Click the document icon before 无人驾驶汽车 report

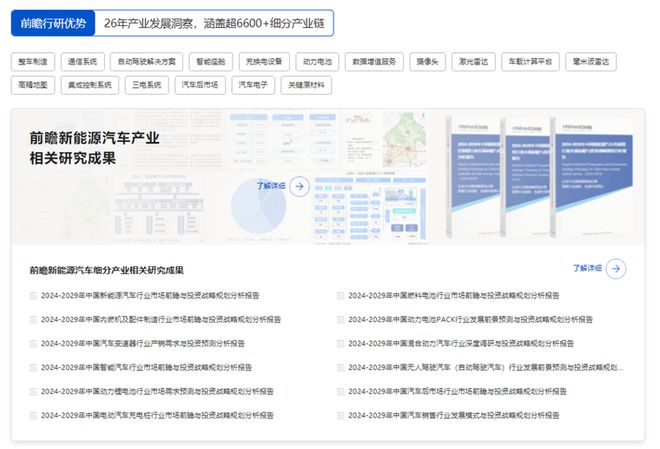point(341,368)
